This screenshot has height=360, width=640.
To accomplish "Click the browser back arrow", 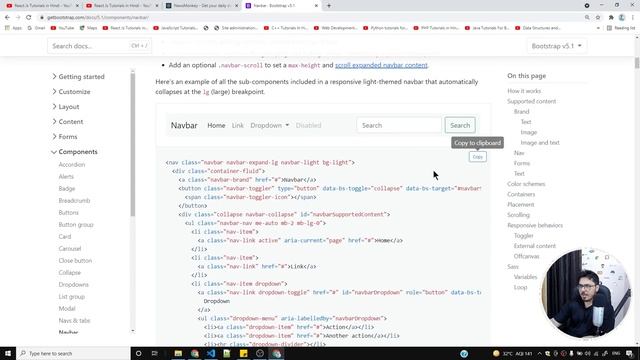I will pyautogui.click(x=7, y=18).
